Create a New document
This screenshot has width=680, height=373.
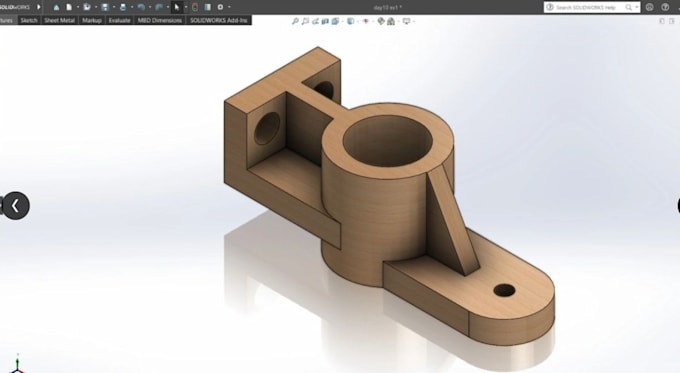pos(69,7)
